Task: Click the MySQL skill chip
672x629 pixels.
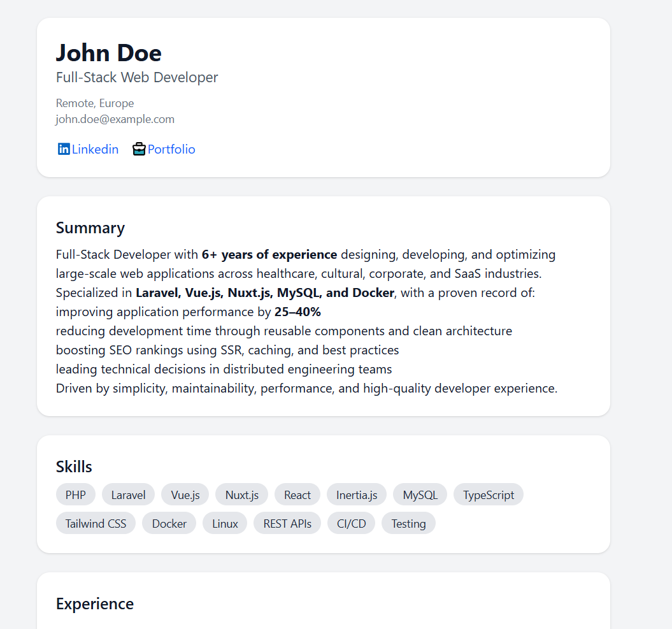Action: (420, 495)
